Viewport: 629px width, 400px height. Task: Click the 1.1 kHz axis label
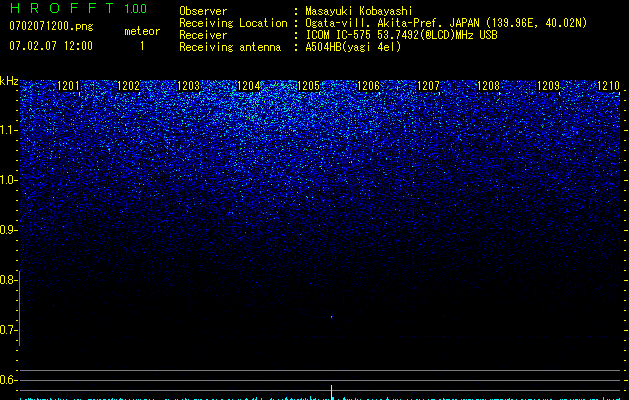click(8, 130)
